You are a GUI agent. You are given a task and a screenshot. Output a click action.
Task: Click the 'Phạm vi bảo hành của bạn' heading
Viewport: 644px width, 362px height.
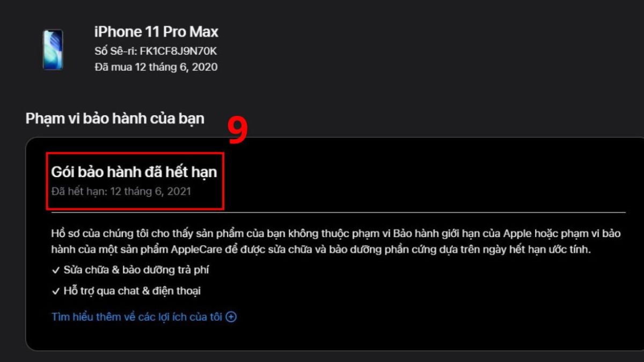tap(115, 119)
